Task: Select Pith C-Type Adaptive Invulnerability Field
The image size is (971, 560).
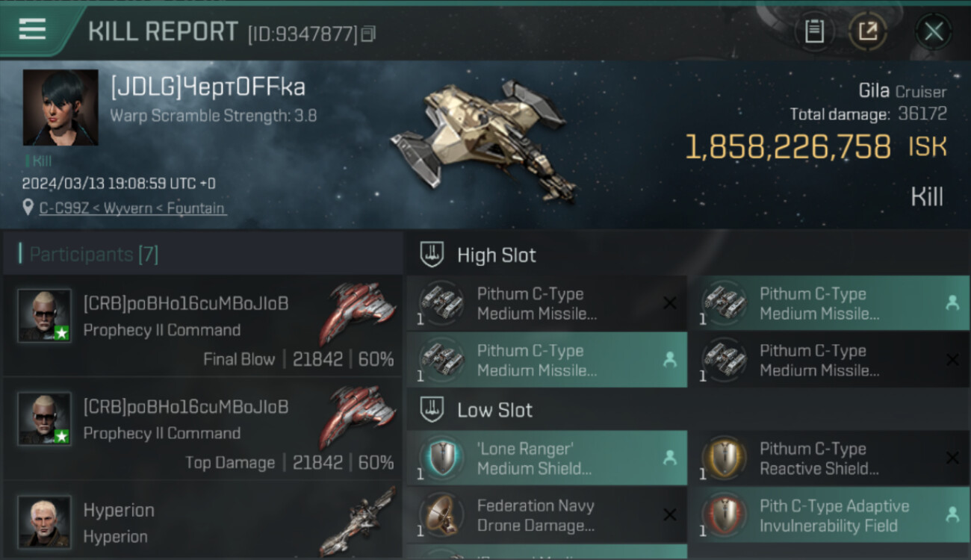Action: (829, 515)
